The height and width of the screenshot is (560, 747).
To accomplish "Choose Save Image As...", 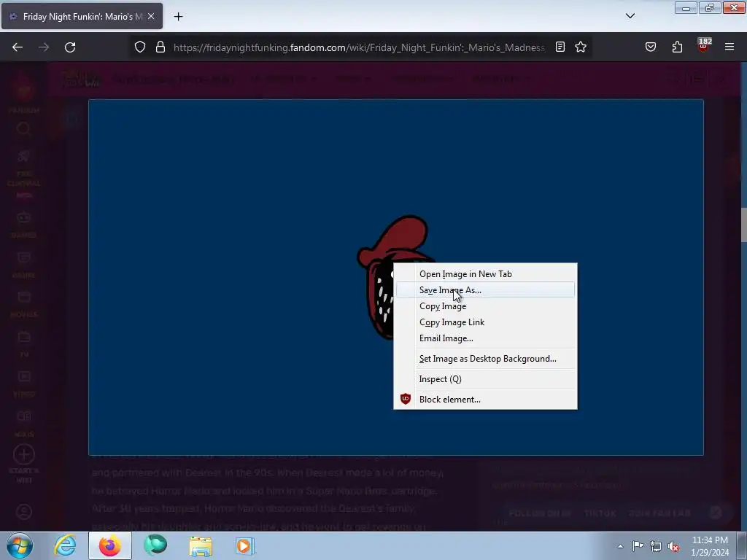I will [x=485, y=290].
